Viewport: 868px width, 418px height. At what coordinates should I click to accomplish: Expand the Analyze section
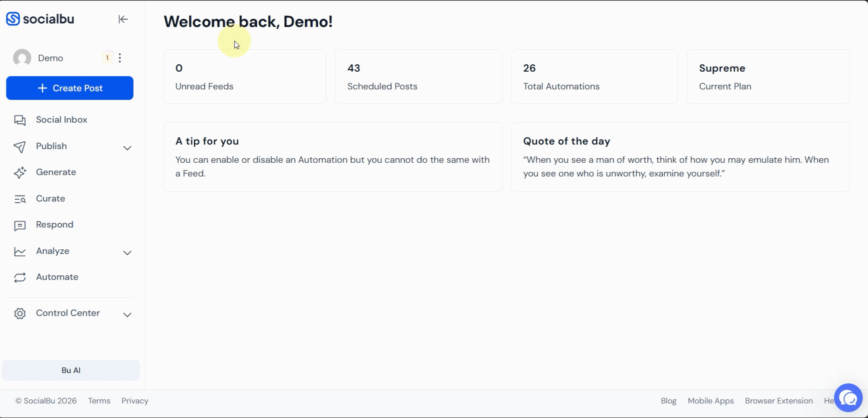click(127, 253)
